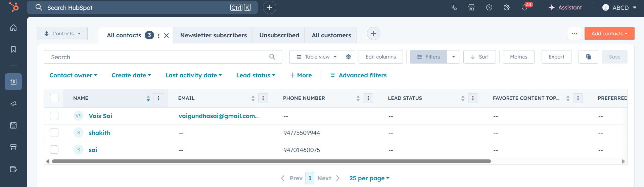644x187 pixels.
Task: Expand the Add contacts dropdown button
Action: [x=609, y=34]
